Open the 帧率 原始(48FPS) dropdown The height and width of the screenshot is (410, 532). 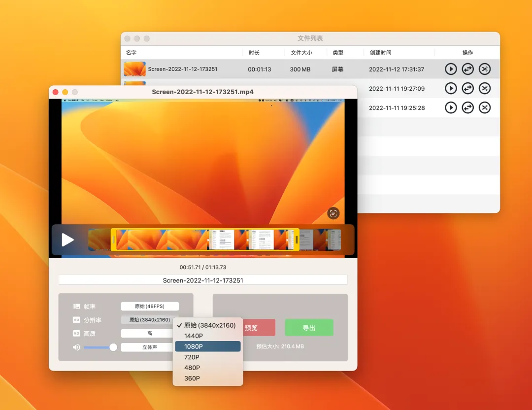click(x=150, y=306)
